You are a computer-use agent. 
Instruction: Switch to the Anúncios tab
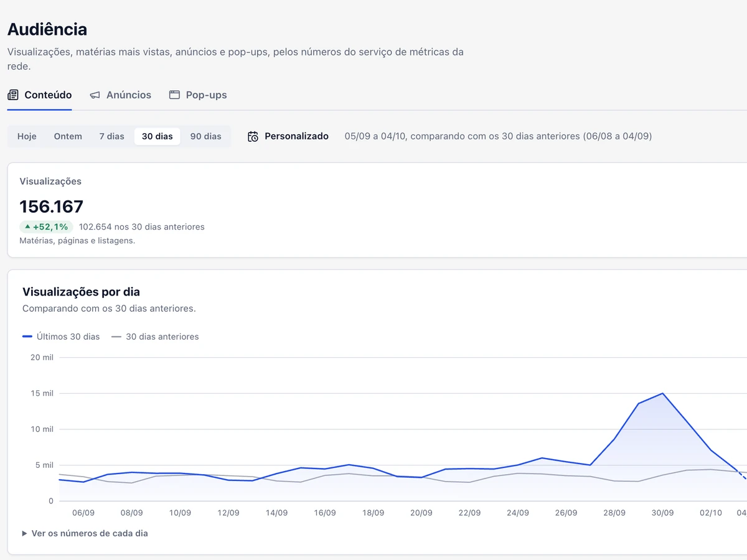point(121,95)
